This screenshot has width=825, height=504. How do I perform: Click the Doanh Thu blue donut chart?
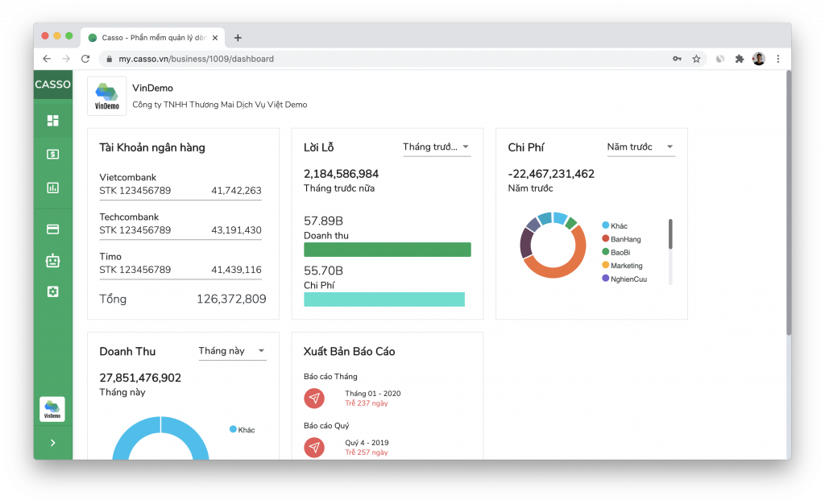point(160,438)
